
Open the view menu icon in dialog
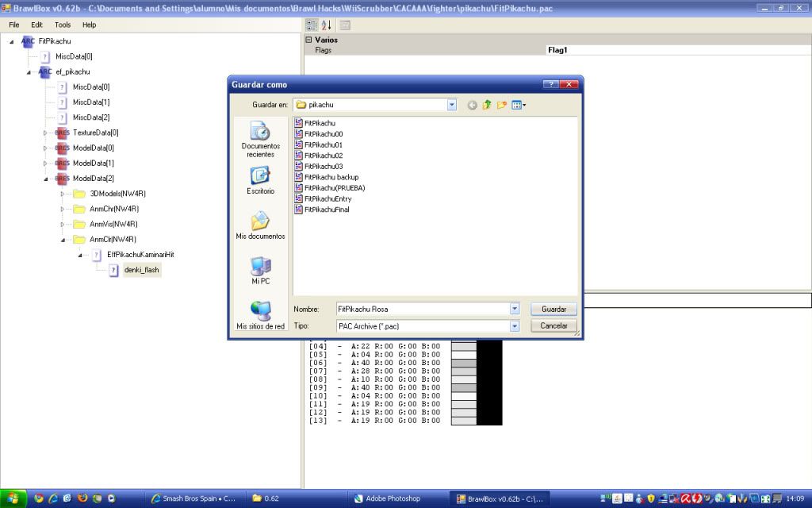519,105
